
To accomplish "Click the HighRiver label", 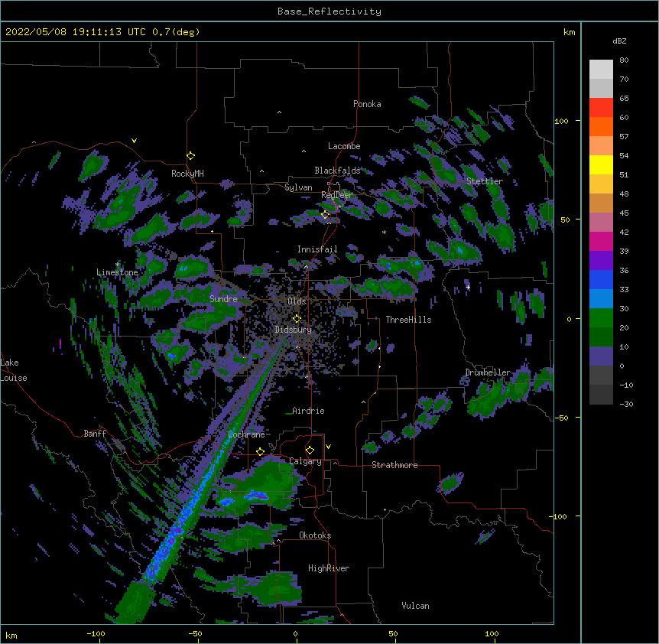I will [329, 568].
